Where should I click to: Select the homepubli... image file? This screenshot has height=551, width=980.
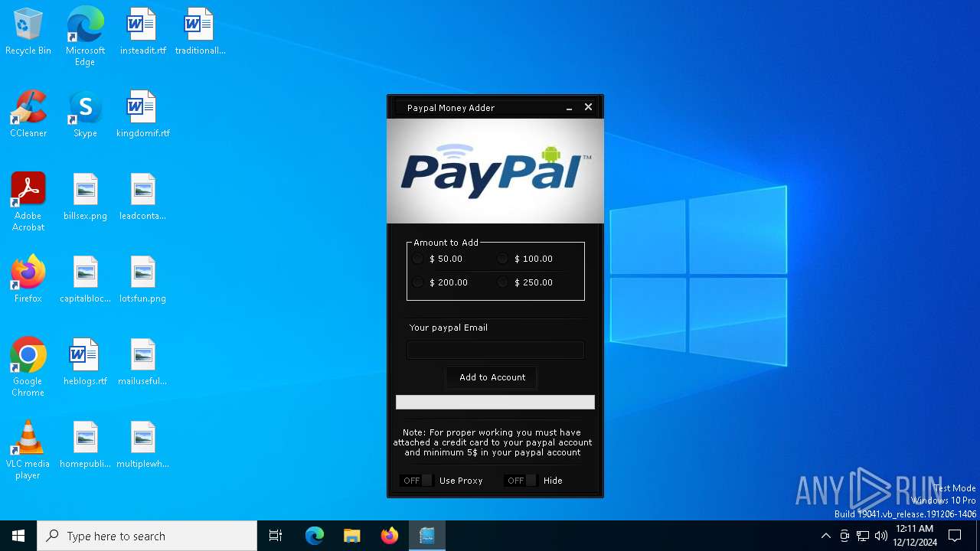pyautogui.click(x=85, y=445)
